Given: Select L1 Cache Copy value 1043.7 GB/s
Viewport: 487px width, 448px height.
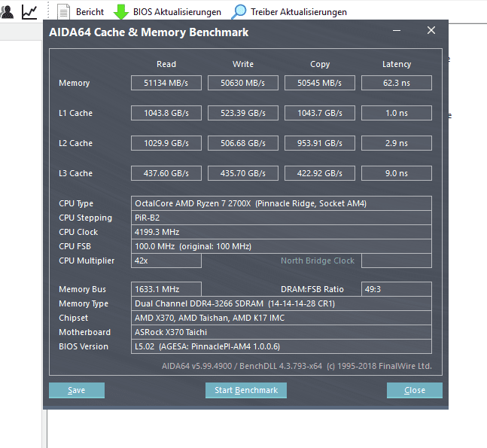Looking at the screenshot, I should pos(320,113).
